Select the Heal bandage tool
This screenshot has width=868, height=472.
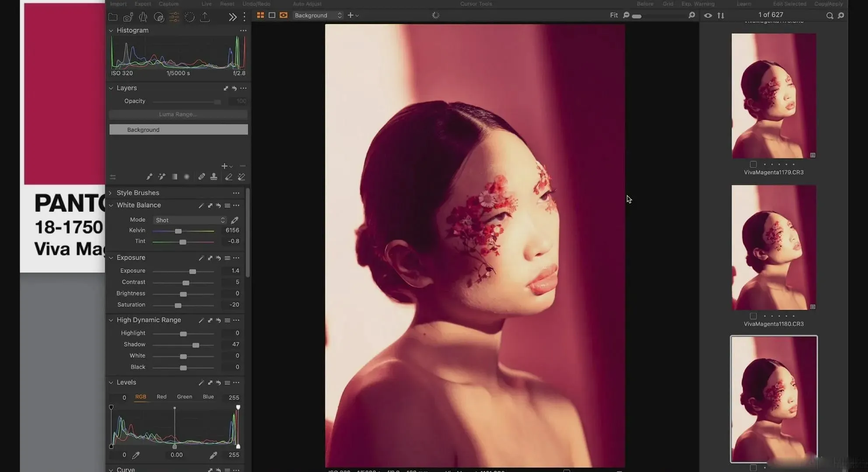[x=201, y=177]
